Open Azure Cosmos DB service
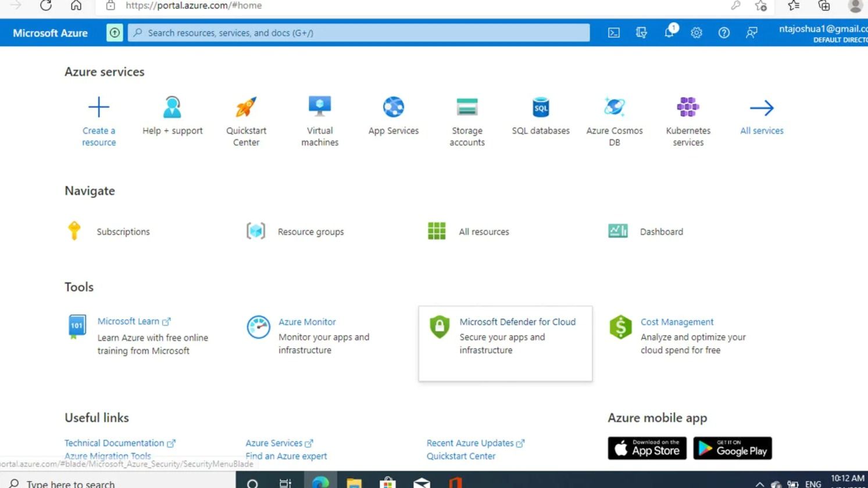 click(615, 108)
